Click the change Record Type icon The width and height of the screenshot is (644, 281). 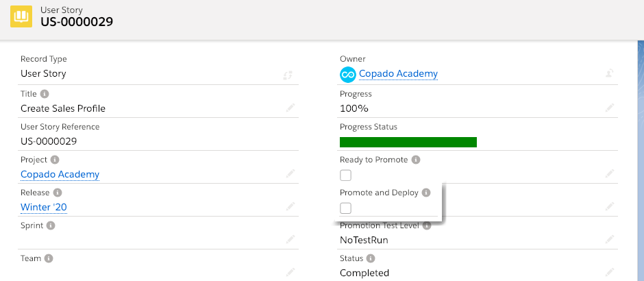288,75
